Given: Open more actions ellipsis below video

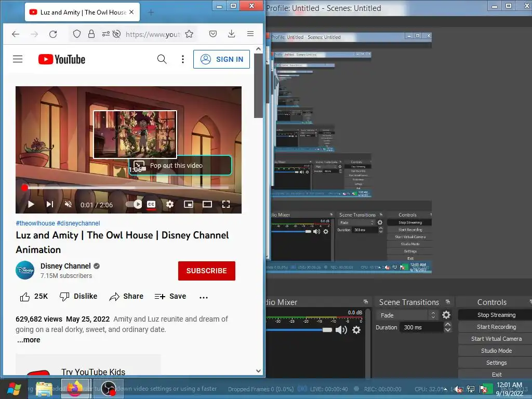Looking at the screenshot, I should 204,297.
